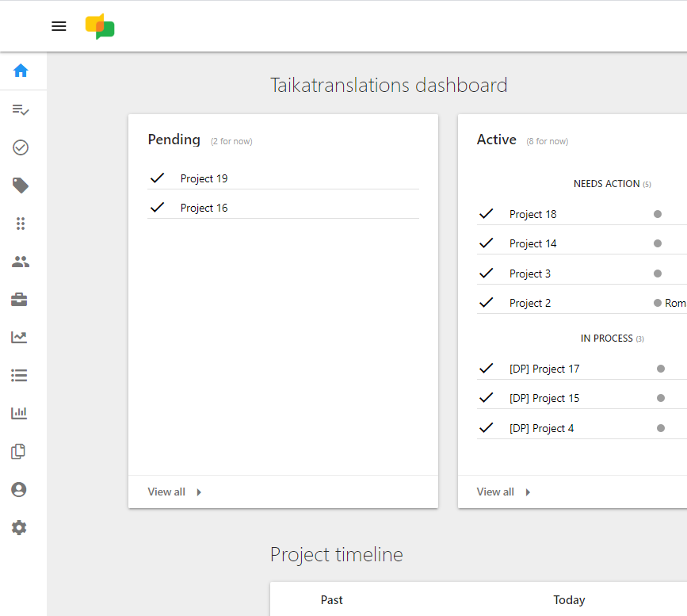The image size is (687, 616).
Task: Open the Home dashboard icon
Action: coord(20,71)
